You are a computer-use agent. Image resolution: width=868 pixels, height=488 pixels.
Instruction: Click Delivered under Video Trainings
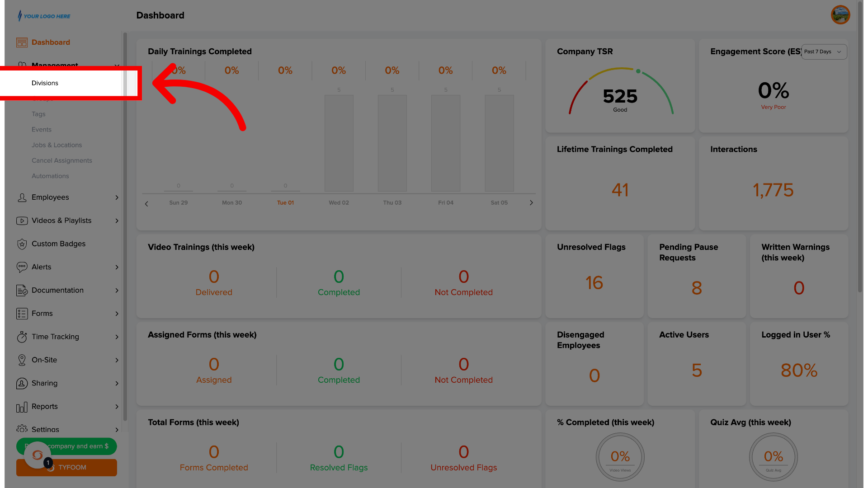point(214,292)
